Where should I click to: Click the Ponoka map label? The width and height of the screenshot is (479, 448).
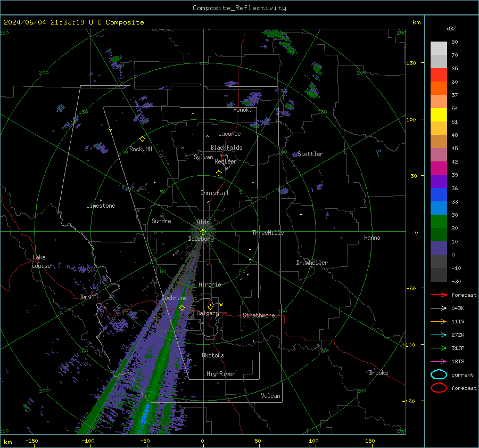(x=243, y=110)
